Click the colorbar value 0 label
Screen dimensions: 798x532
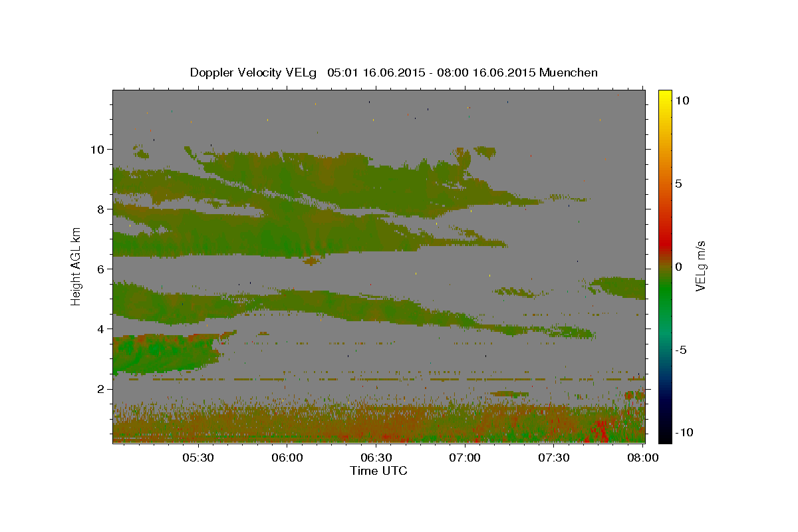(678, 267)
